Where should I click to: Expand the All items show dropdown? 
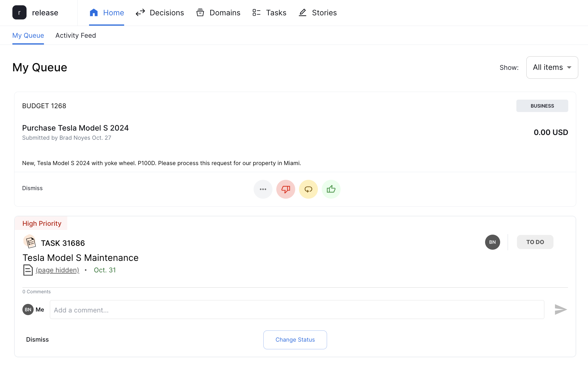(552, 68)
